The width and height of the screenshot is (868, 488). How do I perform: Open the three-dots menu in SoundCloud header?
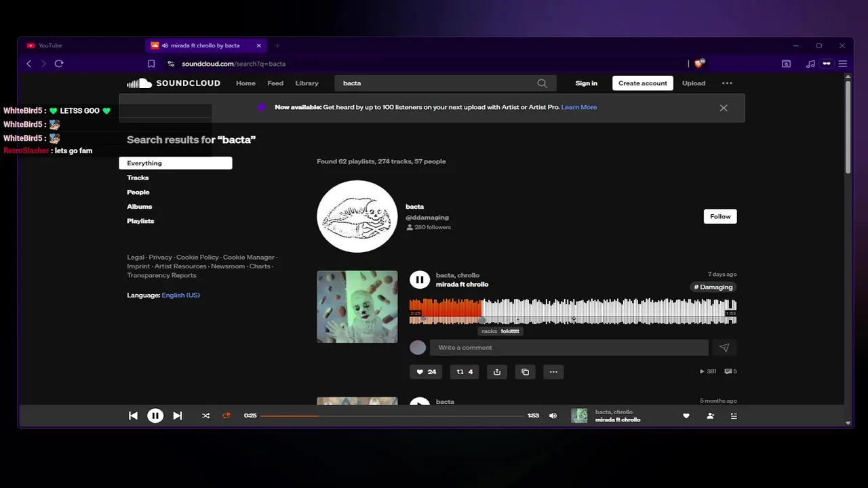point(727,83)
